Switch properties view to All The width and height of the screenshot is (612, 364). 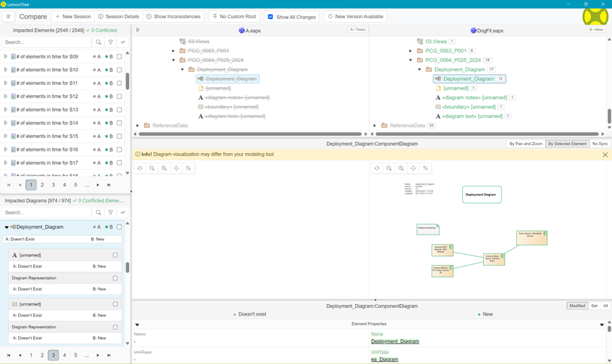pos(605,306)
